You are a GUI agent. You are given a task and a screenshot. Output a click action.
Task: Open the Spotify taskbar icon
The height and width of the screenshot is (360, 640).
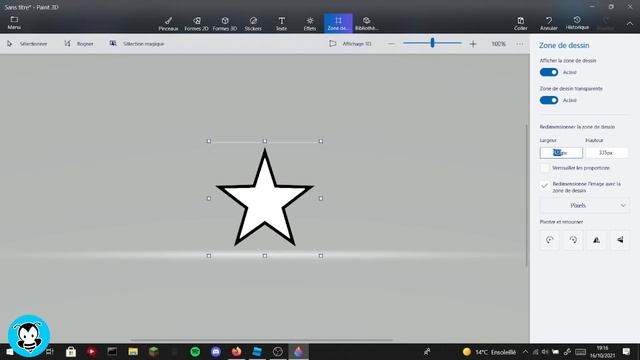195,351
